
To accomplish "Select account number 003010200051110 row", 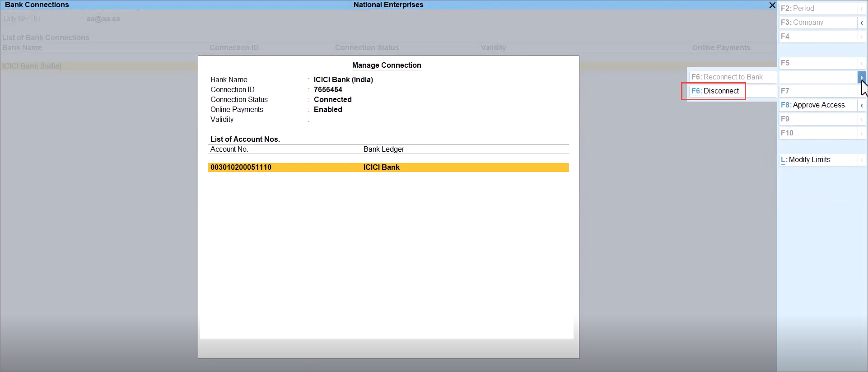I will (388, 167).
